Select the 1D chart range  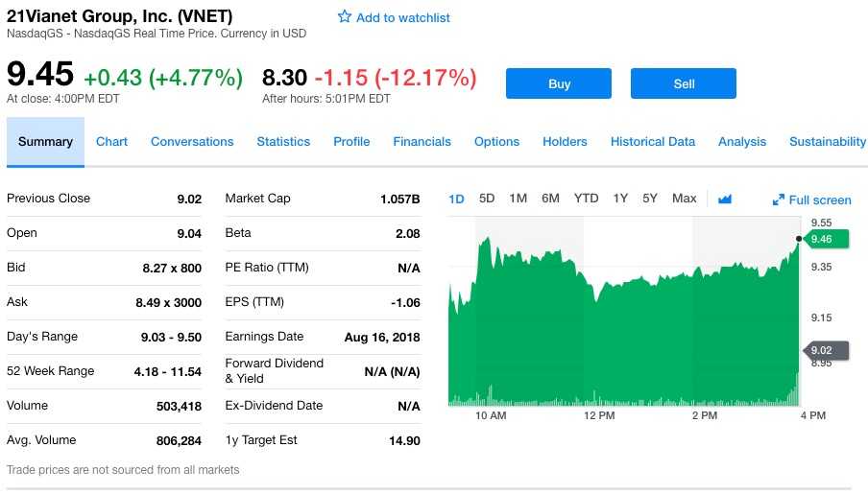tap(456, 199)
